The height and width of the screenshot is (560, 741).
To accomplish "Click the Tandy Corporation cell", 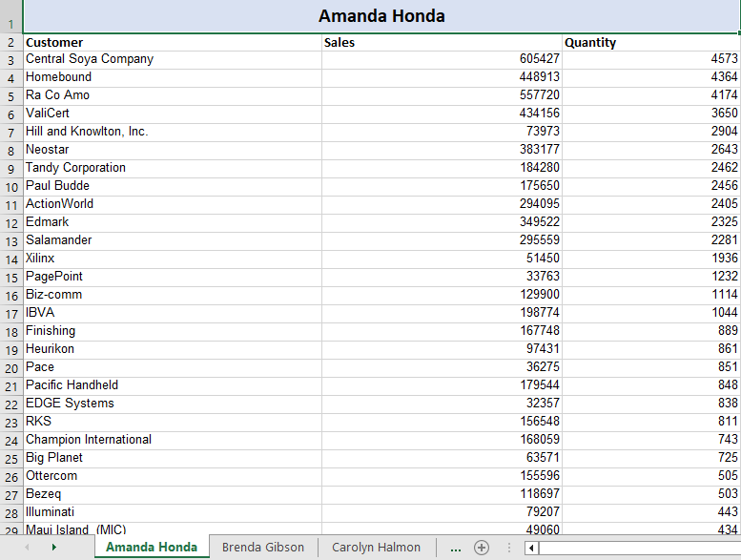I will [x=173, y=169].
